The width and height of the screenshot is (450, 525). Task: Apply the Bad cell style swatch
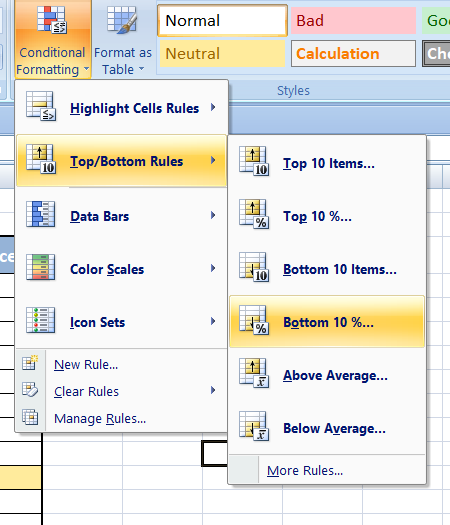(x=353, y=21)
